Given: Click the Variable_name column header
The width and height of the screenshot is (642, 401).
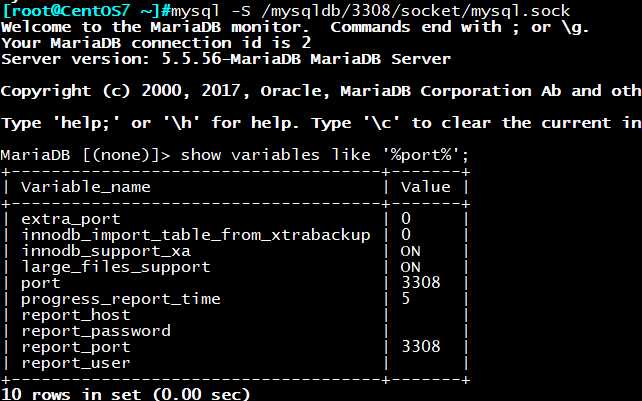Looking at the screenshot, I should 86,187.
